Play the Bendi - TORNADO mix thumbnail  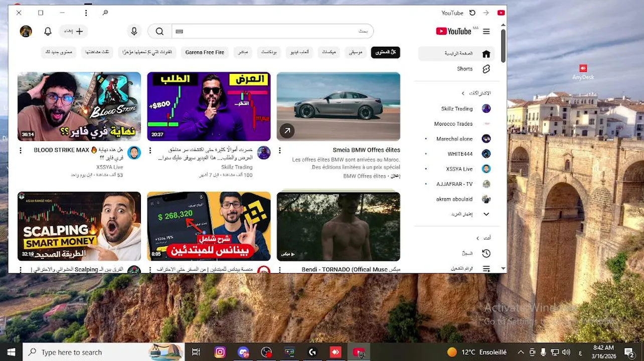339,226
